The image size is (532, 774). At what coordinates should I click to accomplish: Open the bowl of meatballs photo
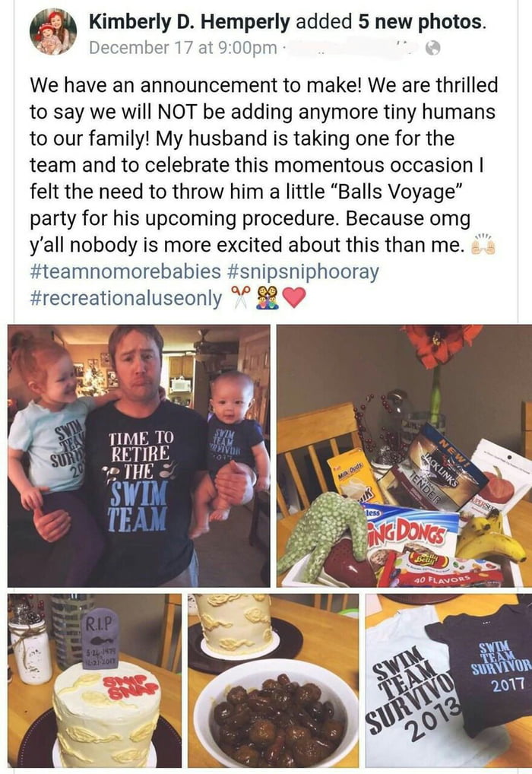click(273, 680)
